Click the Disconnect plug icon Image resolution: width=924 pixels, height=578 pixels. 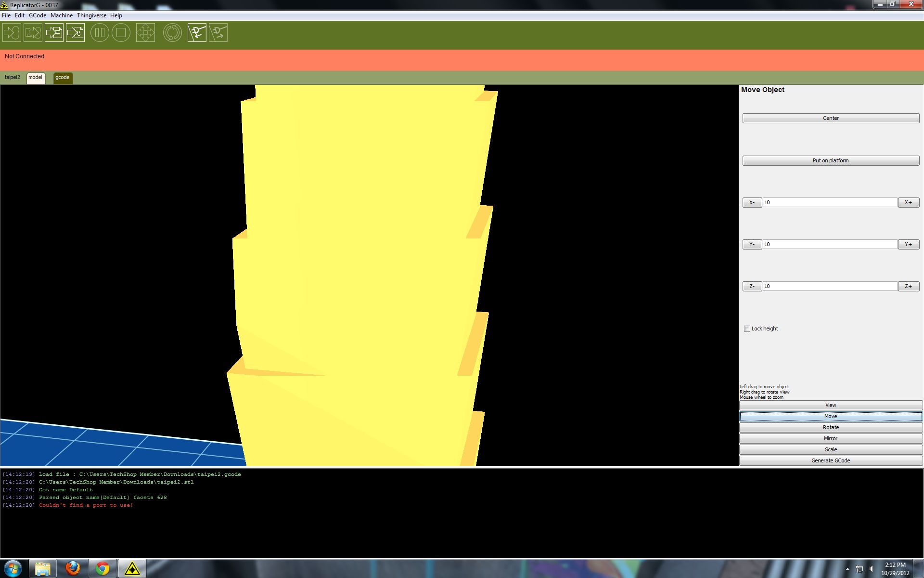tap(218, 33)
